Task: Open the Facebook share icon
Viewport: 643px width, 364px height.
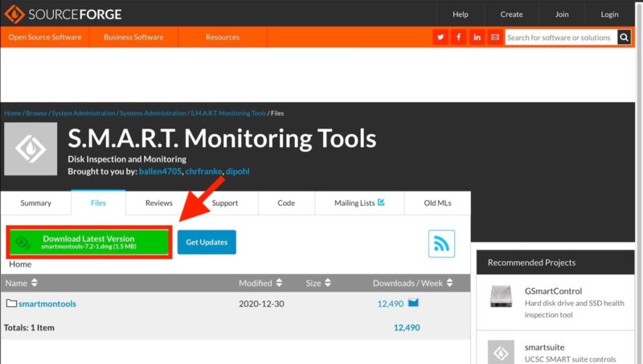Action: (x=458, y=37)
